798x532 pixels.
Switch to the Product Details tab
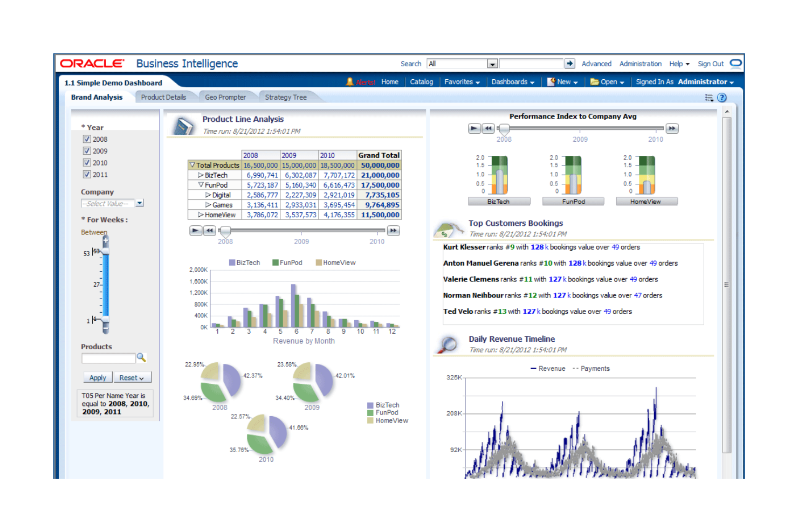click(164, 96)
